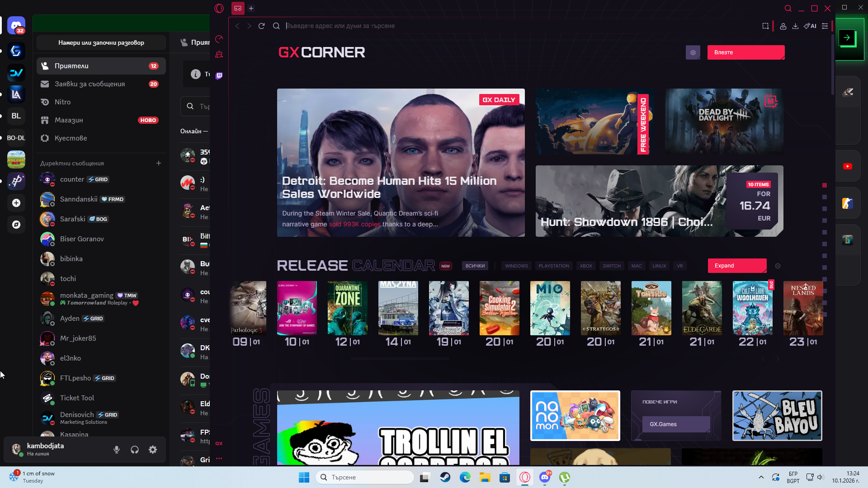
Task: Click the snapshot capture icon
Action: click(765, 26)
